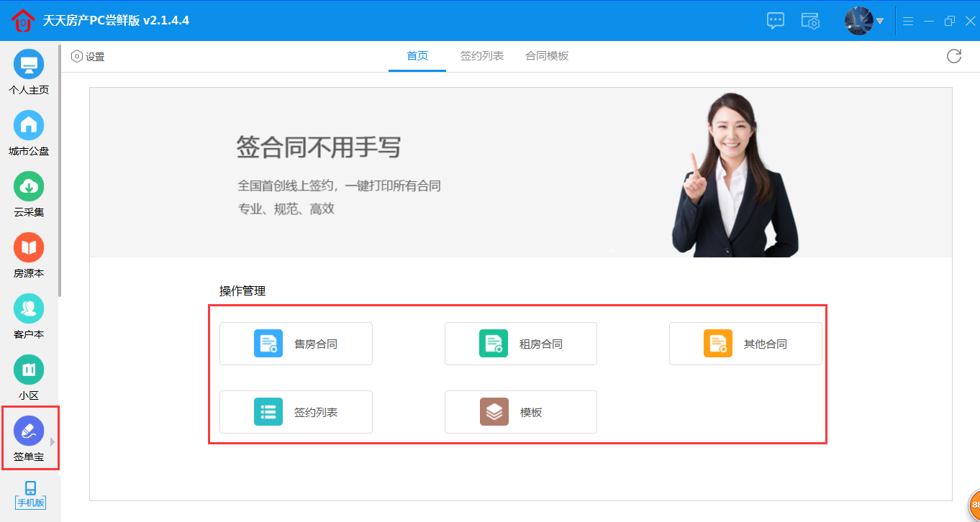Select the 云采集 cloud icon
Viewport: 980px width, 522px height.
[x=29, y=187]
